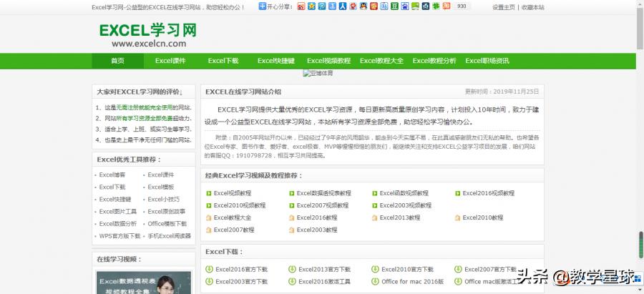This screenshot has width=644, height=294.
Task: Share via Renren icon
Action: pos(343,6)
